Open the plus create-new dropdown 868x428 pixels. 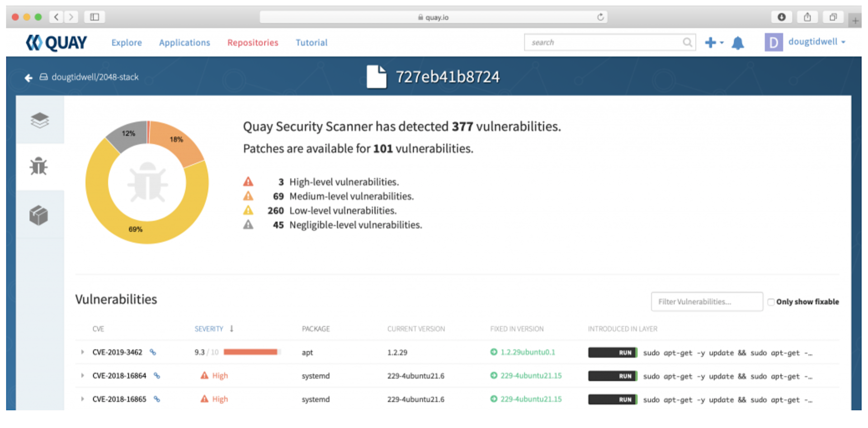click(713, 42)
